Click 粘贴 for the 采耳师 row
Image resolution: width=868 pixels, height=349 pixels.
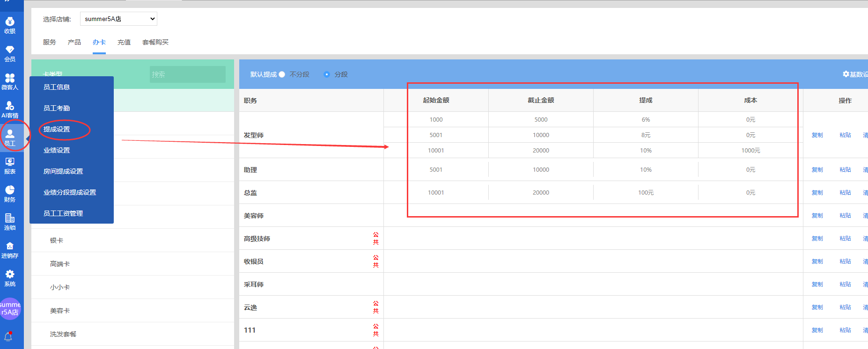point(845,284)
